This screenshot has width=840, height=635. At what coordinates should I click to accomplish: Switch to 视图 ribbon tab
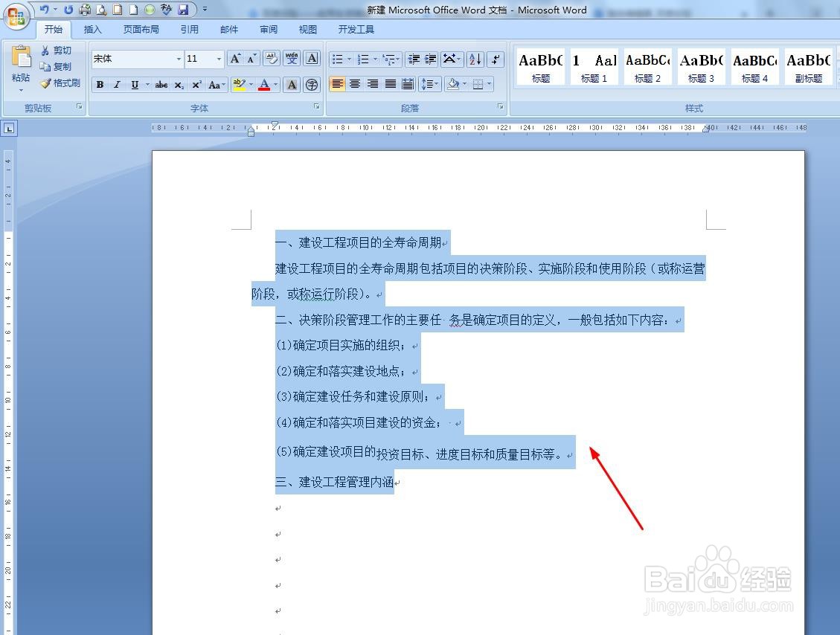click(307, 30)
